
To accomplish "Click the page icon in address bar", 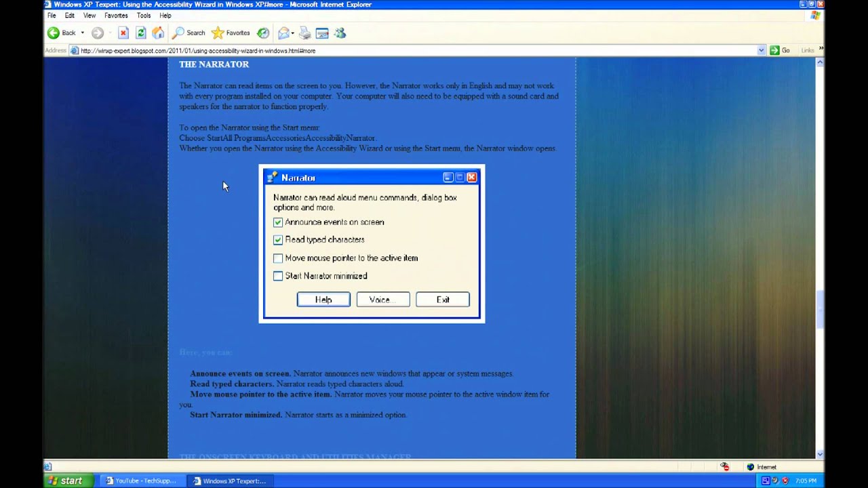I will pyautogui.click(x=75, y=50).
